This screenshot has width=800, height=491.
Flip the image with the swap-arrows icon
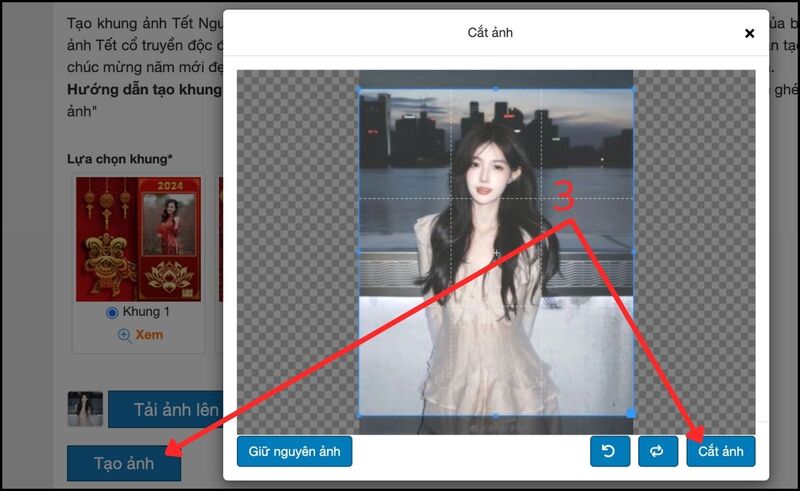click(658, 451)
